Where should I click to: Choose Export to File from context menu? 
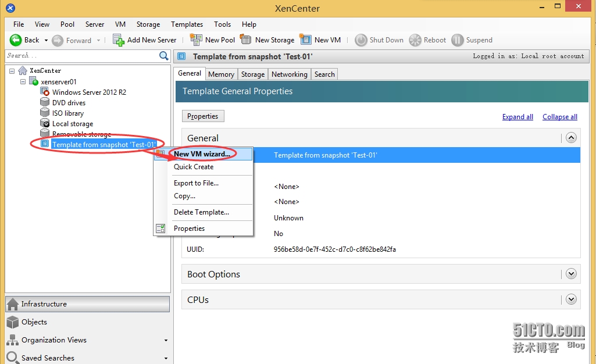point(203,183)
